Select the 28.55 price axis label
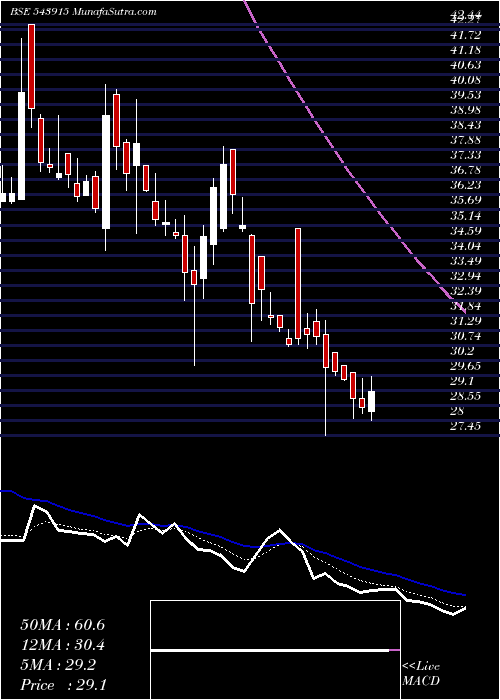This screenshot has width=500, height=700. pos(466,396)
